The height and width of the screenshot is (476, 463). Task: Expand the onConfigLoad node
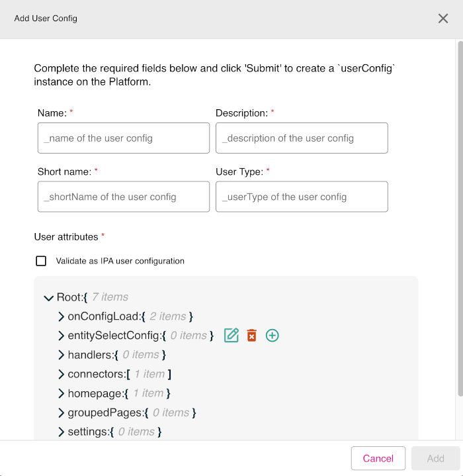pyautogui.click(x=62, y=316)
